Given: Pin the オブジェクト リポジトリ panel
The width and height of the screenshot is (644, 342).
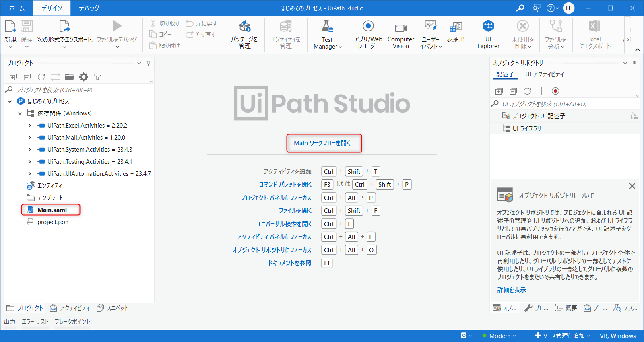Looking at the screenshot, I should tap(634, 63).
